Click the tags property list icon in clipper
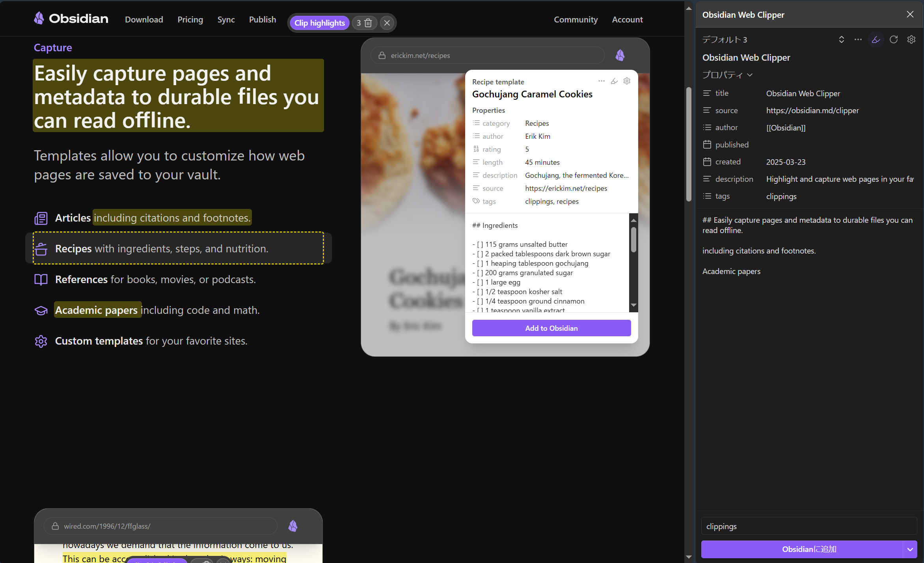Screen dimensions: 924x563 tap(707, 196)
